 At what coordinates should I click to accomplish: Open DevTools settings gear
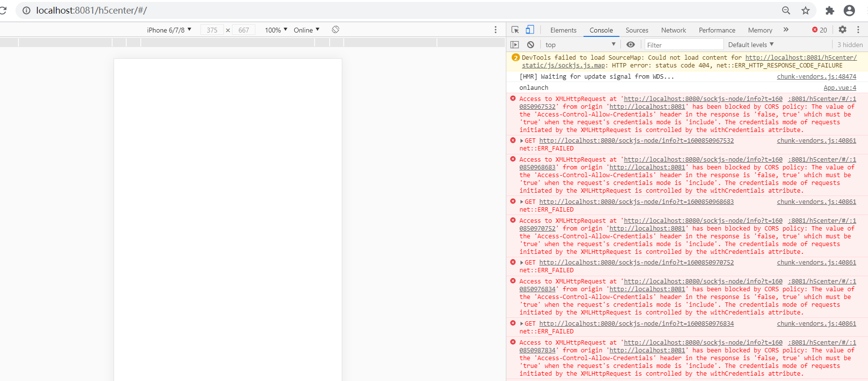tap(842, 30)
